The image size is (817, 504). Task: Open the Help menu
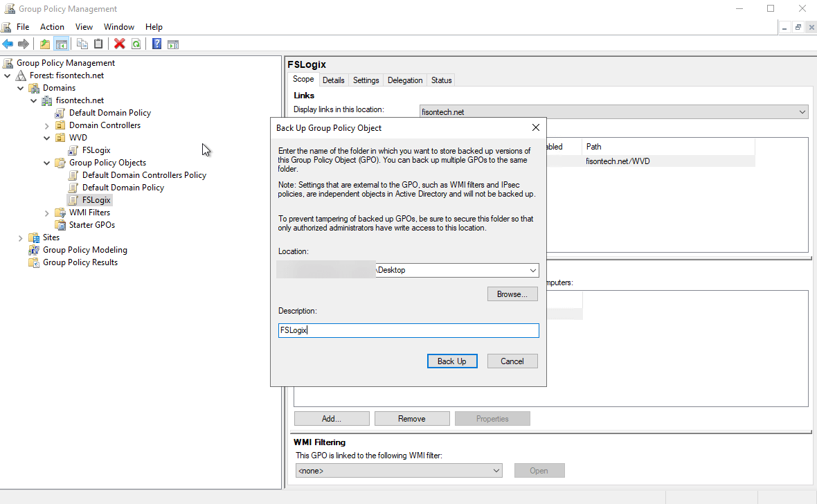(154, 27)
